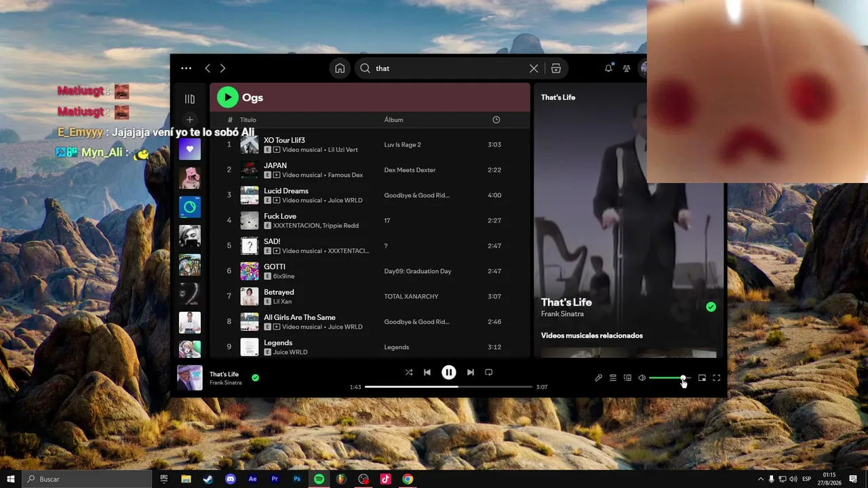This screenshot has height=488, width=868.
Task: Open album Day69: Graduation Day
Action: coord(418,271)
